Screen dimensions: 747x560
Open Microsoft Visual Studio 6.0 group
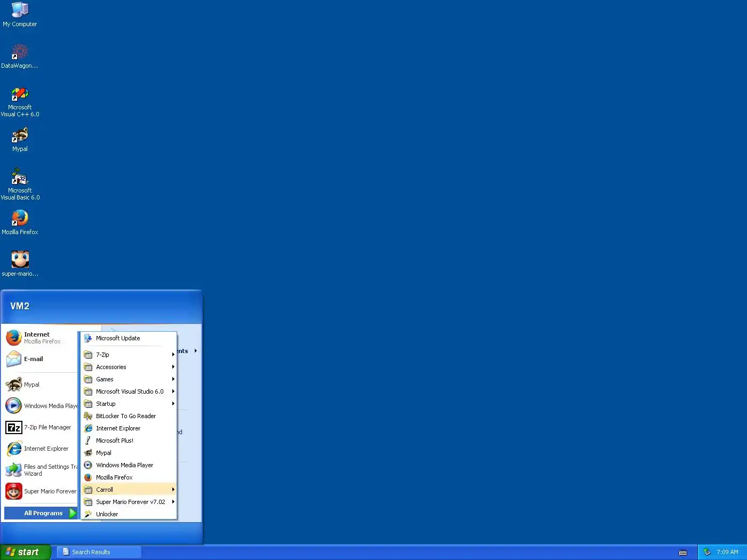coord(129,391)
